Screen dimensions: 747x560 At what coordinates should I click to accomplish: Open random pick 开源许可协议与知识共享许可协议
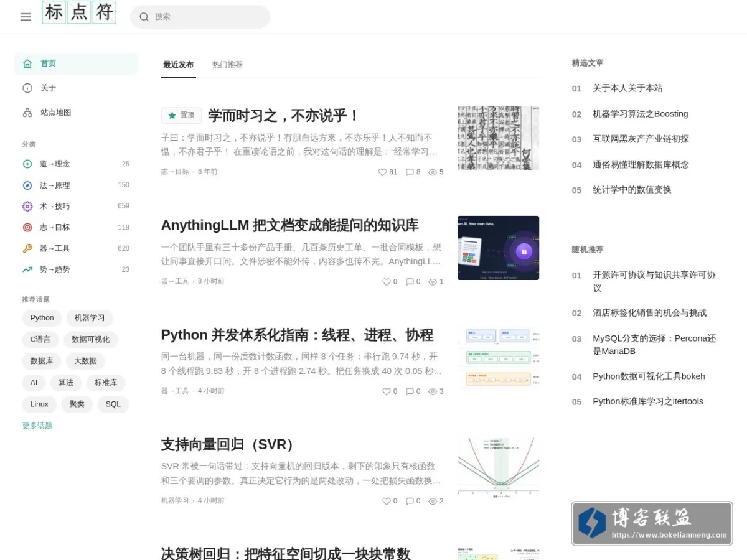click(654, 281)
